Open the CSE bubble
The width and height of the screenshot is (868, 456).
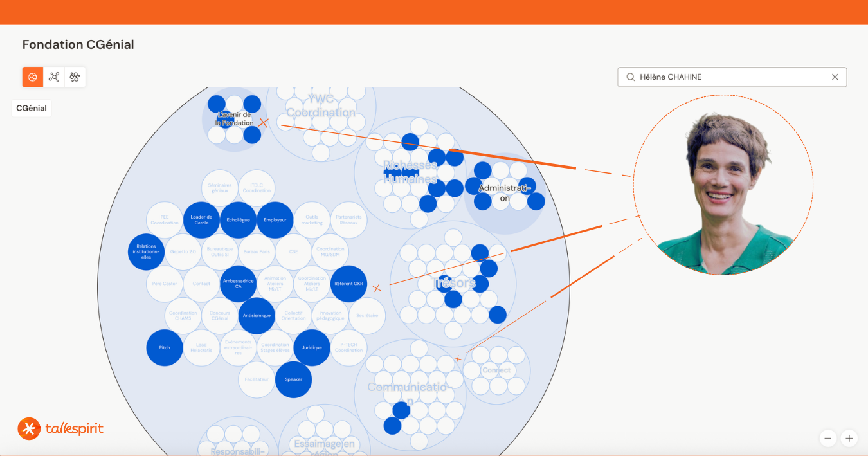click(x=293, y=251)
